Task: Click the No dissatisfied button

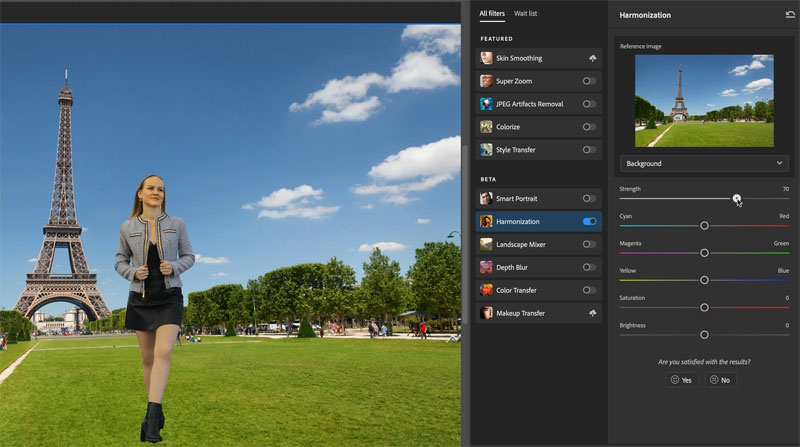Action: pos(720,380)
